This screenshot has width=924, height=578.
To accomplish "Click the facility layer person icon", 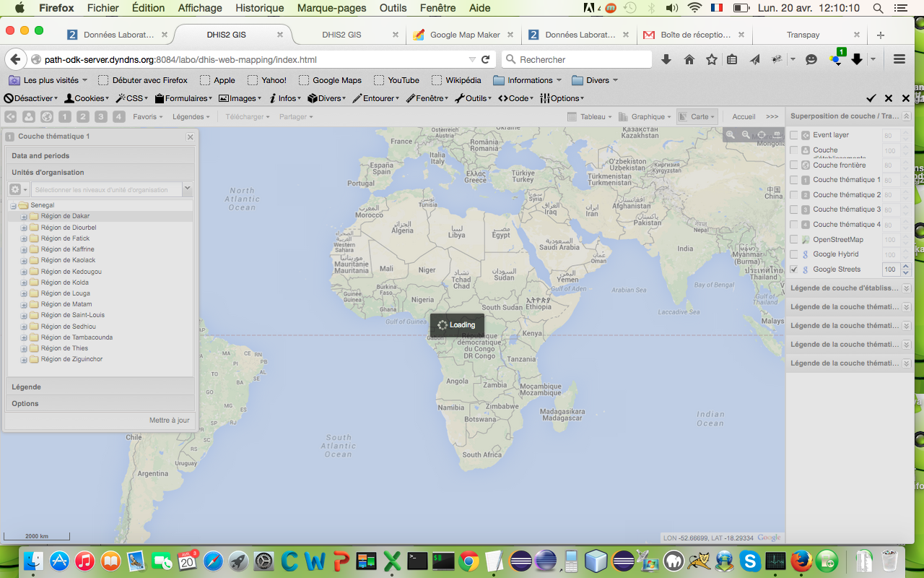I will point(29,117).
